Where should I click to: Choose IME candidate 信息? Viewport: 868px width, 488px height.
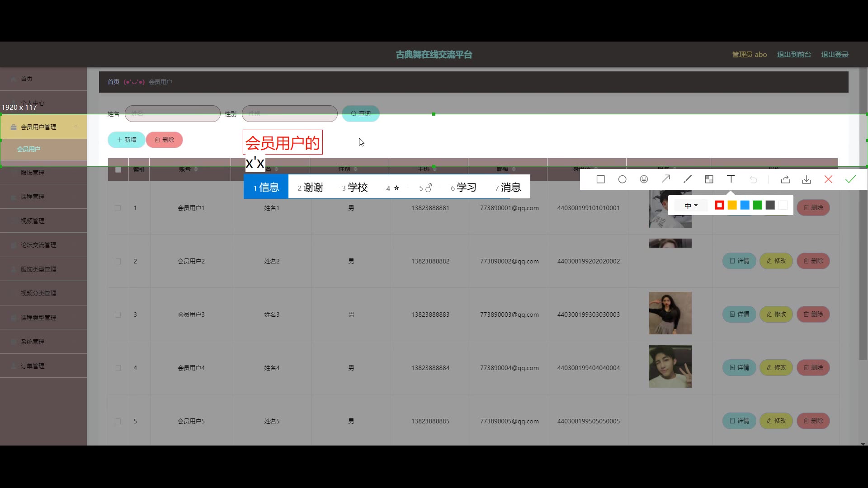266,187
